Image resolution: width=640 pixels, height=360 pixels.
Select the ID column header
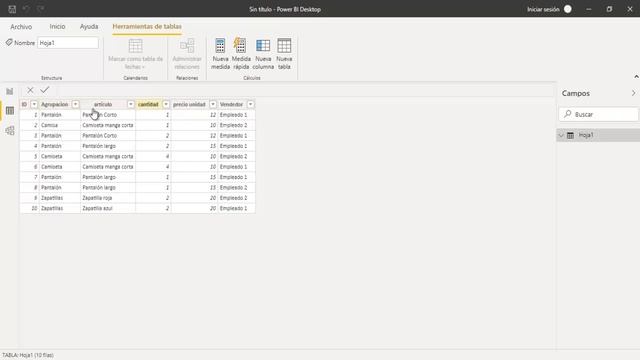[24, 104]
